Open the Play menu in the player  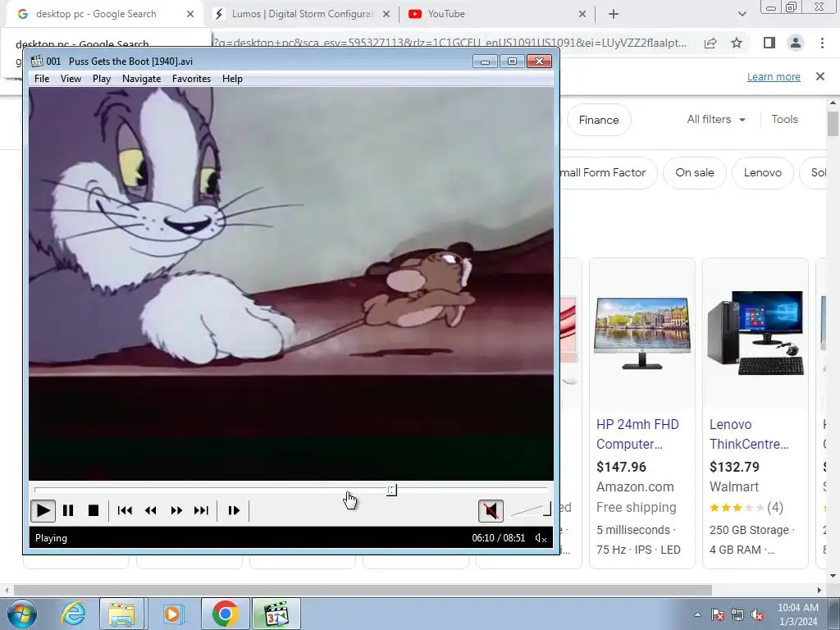point(101,79)
